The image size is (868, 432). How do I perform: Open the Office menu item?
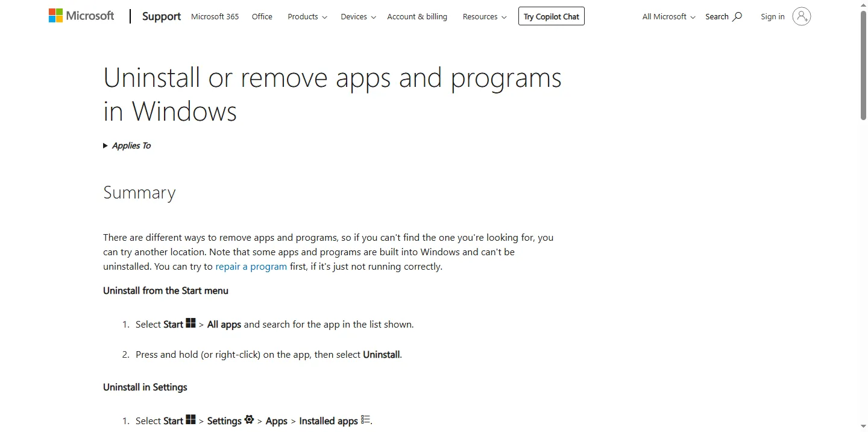[262, 16]
